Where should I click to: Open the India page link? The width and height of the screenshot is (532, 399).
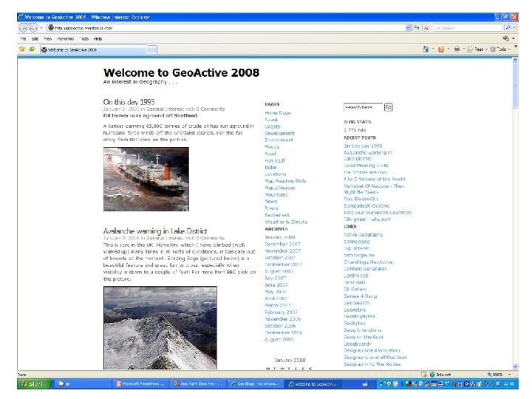click(x=270, y=167)
